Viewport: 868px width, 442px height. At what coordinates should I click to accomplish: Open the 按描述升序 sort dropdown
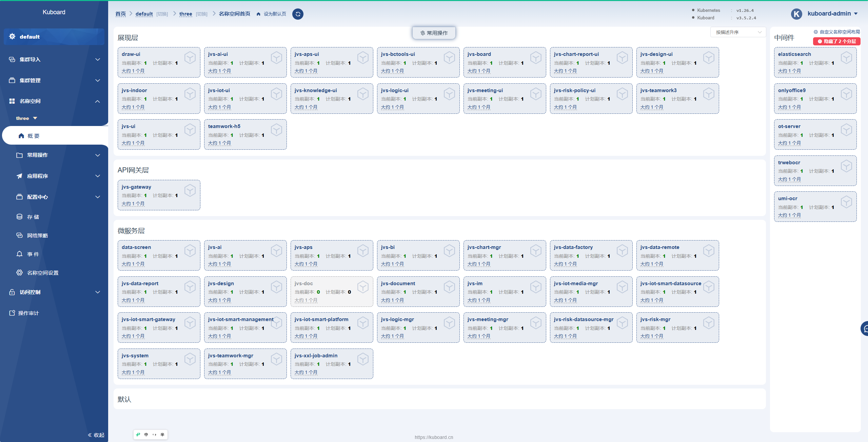click(x=738, y=32)
